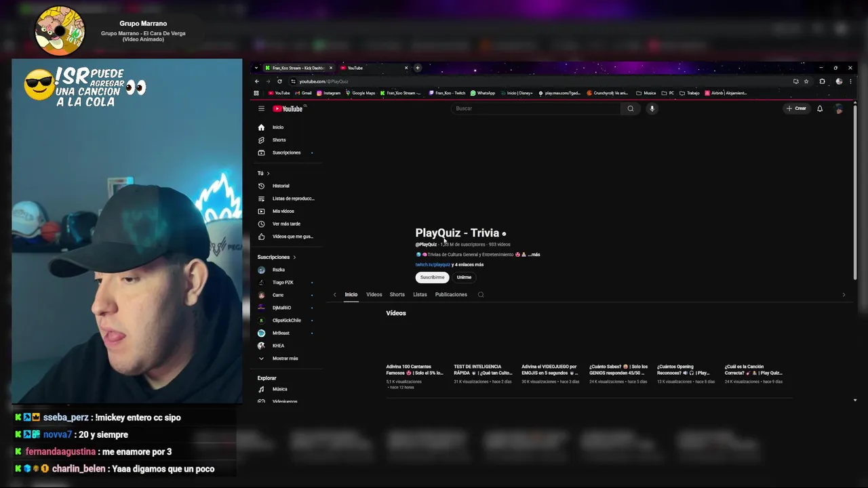This screenshot has width=868, height=488.
Task: Open the DjMaRiiO subscription channel
Action: (x=281, y=308)
